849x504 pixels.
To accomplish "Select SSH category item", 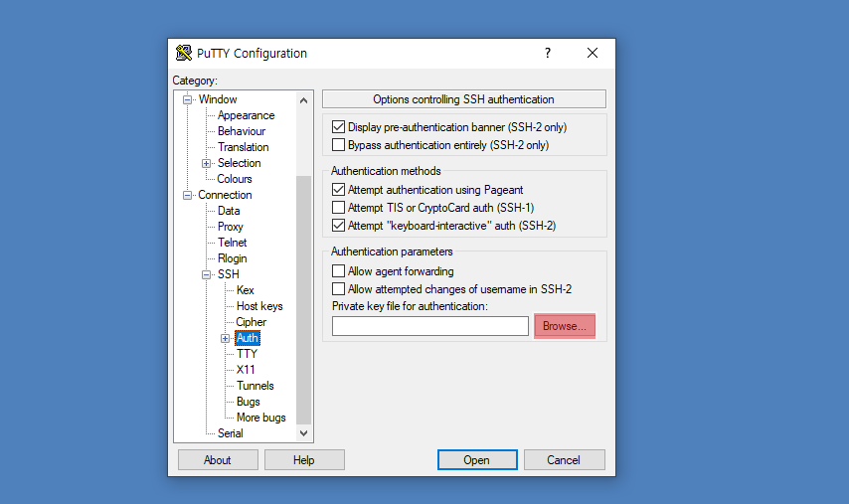I will (228, 274).
